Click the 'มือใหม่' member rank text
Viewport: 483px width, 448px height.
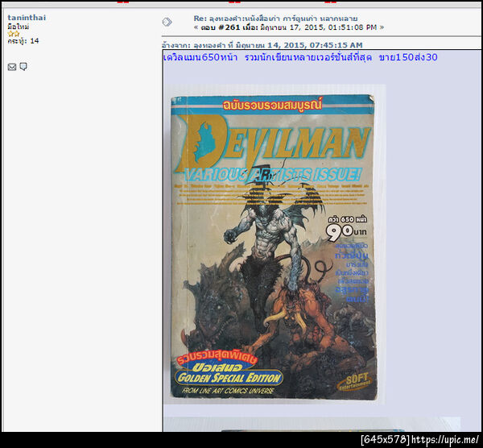[x=19, y=27]
